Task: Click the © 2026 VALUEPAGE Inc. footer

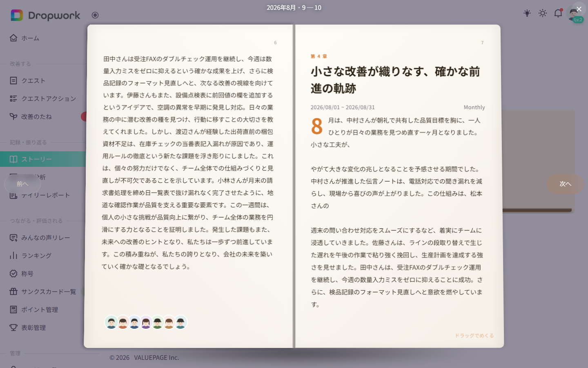Action: click(144, 357)
